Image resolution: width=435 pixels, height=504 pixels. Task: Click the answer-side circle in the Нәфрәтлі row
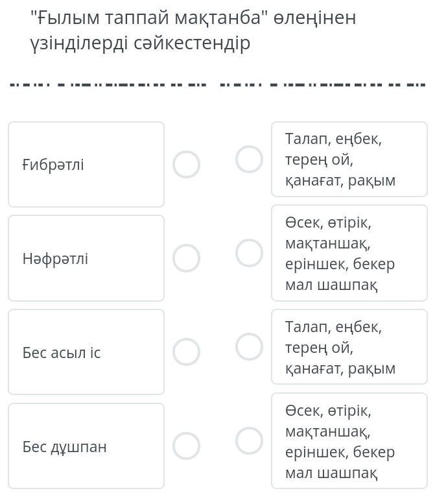pos(249,253)
